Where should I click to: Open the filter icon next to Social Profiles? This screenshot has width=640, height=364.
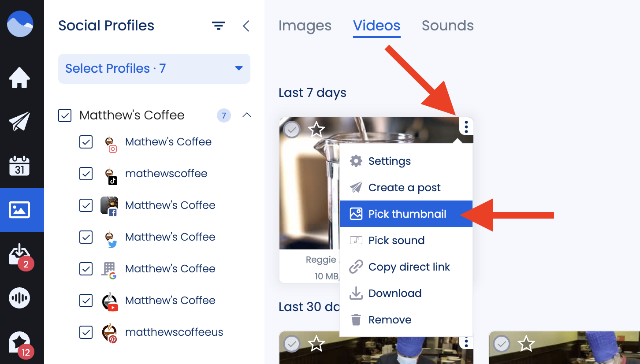pos(219,26)
